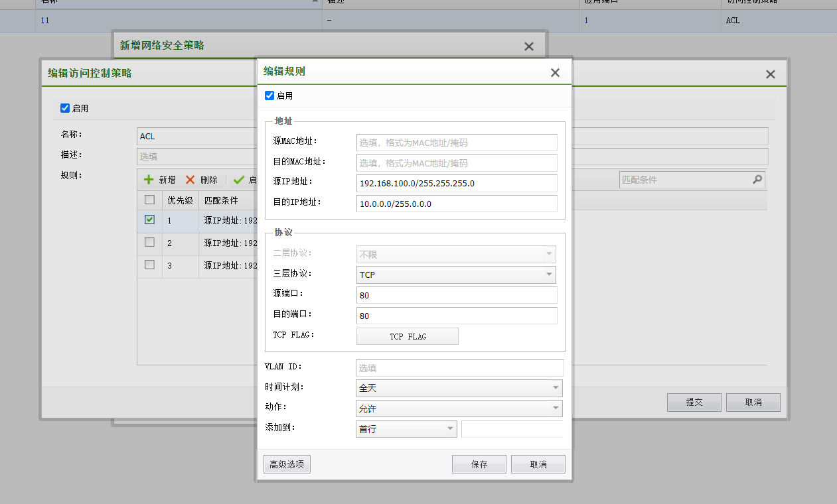This screenshot has width=837, height=504.
Task: Click the 描述 field in access control dialog
Action: pyautogui.click(x=196, y=157)
